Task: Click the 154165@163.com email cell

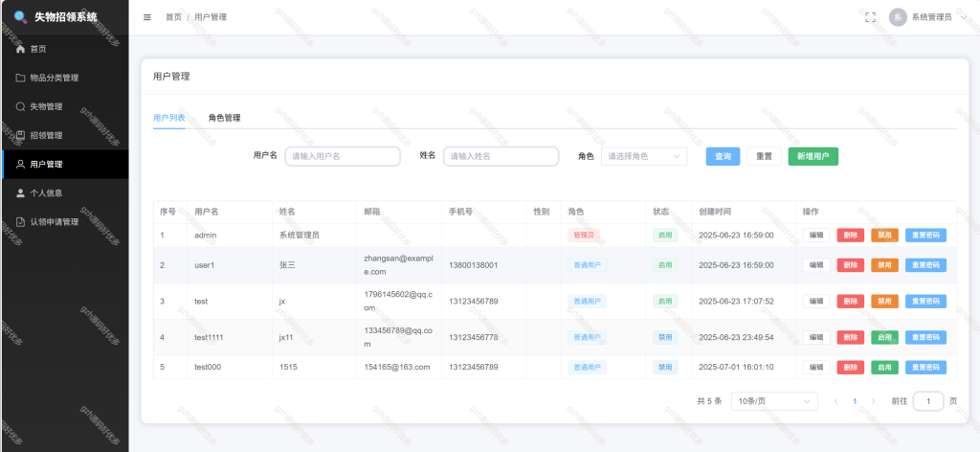Action: click(397, 367)
